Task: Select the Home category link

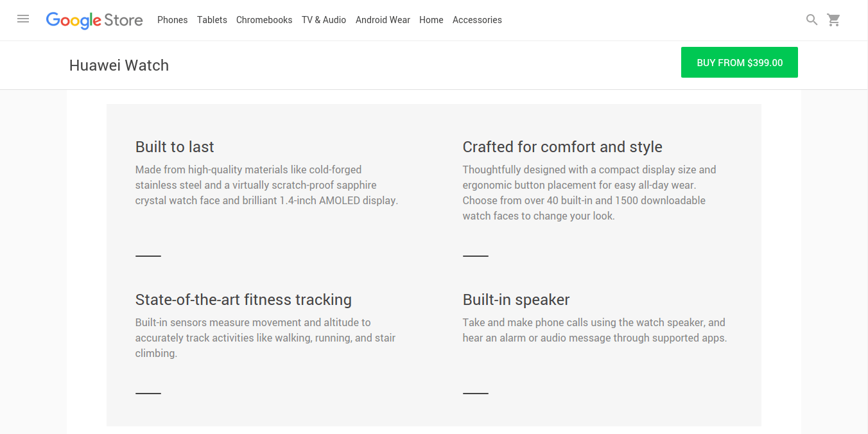Action: tap(431, 20)
